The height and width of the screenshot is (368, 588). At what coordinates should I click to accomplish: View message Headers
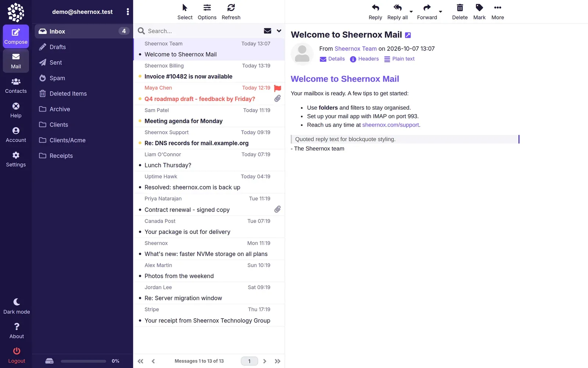pos(364,59)
